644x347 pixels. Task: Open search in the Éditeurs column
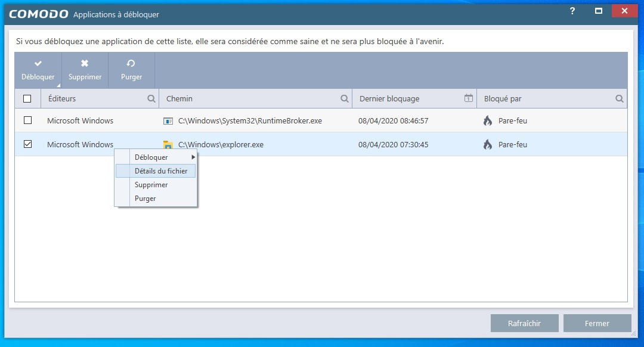click(151, 98)
